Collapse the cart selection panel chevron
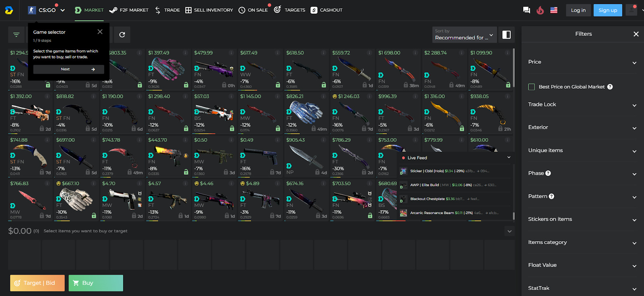This screenshot has width=644, height=296. click(x=510, y=231)
